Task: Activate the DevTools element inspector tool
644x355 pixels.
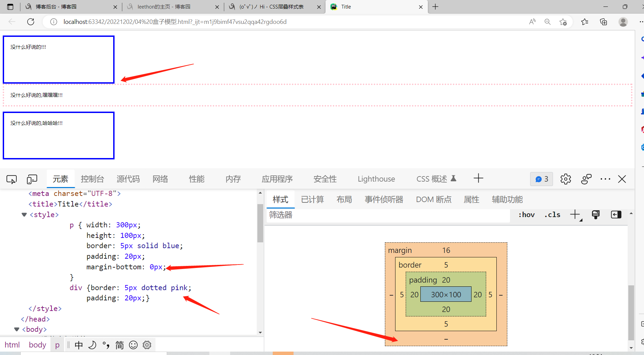Action: [12, 179]
